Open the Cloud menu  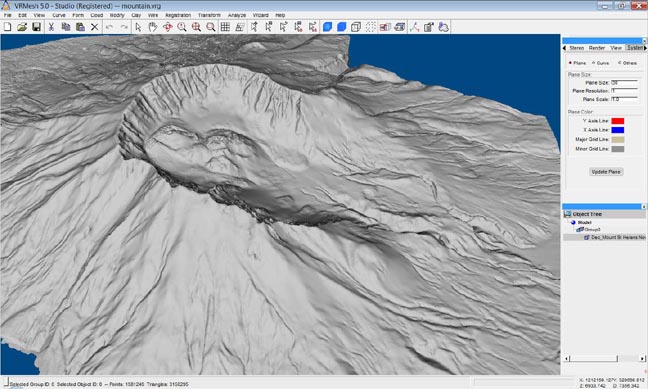97,15
